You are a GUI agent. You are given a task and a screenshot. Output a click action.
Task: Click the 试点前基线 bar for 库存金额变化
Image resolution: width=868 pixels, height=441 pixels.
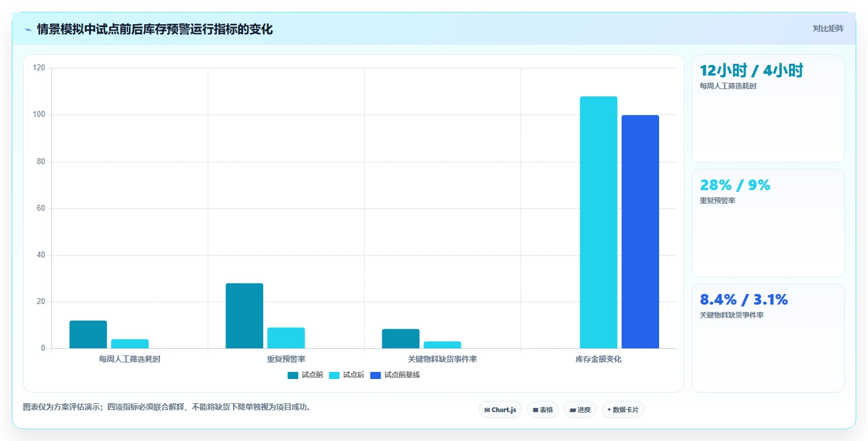640,232
